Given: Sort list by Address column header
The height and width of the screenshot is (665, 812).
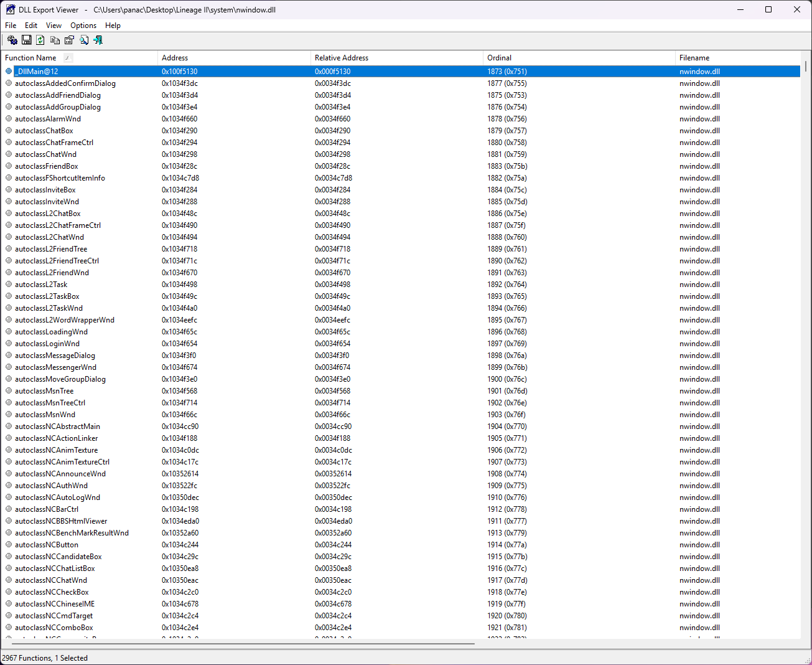Looking at the screenshot, I should (x=175, y=58).
